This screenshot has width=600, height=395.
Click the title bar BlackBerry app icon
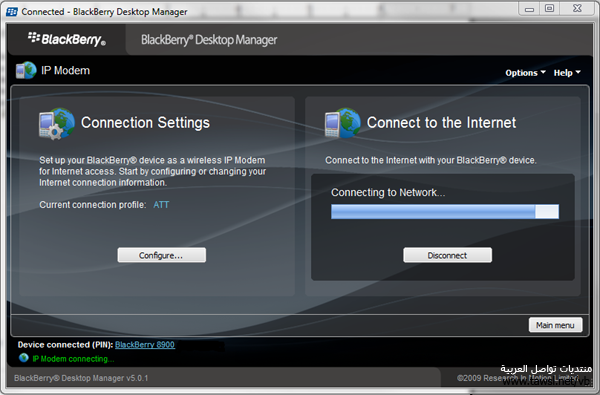12,12
